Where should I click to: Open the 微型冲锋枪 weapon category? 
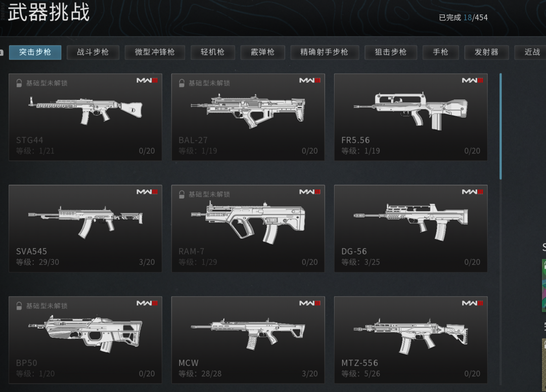point(155,52)
